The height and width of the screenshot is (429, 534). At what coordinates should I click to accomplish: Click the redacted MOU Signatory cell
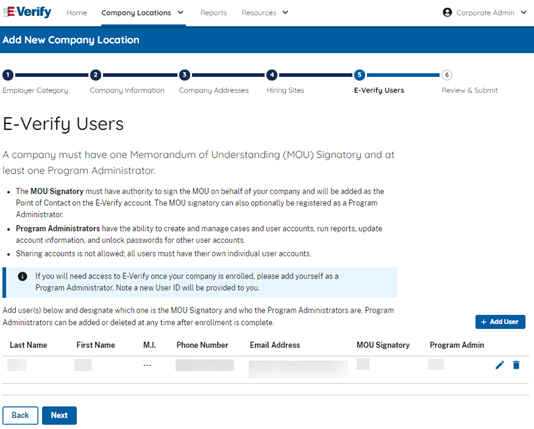363,364
